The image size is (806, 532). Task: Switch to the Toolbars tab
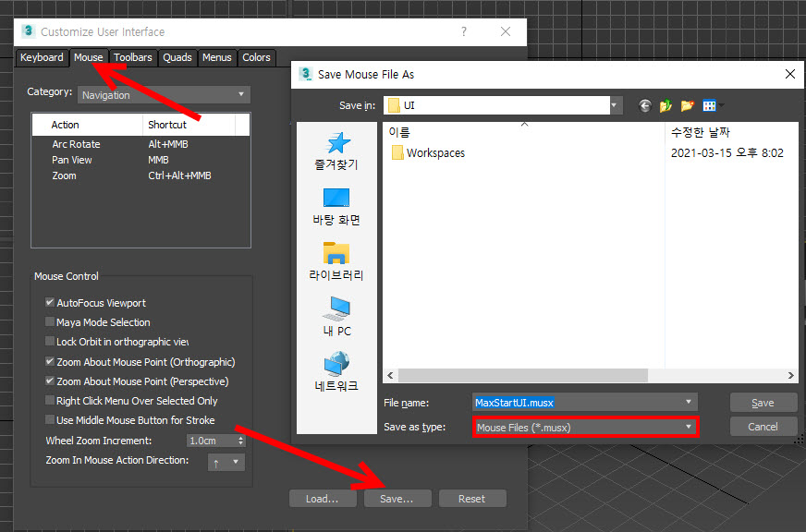pyautogui.click(x=132, y=57)
